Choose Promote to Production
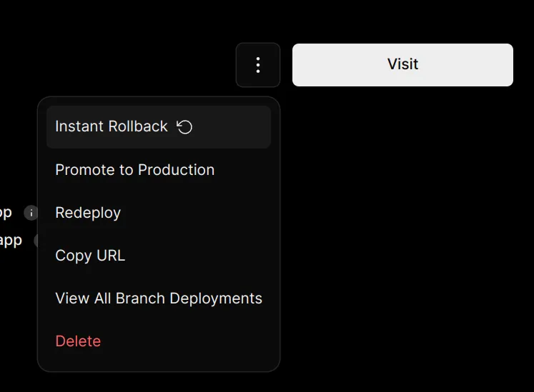The image size is (534, 392). [159, 170]
